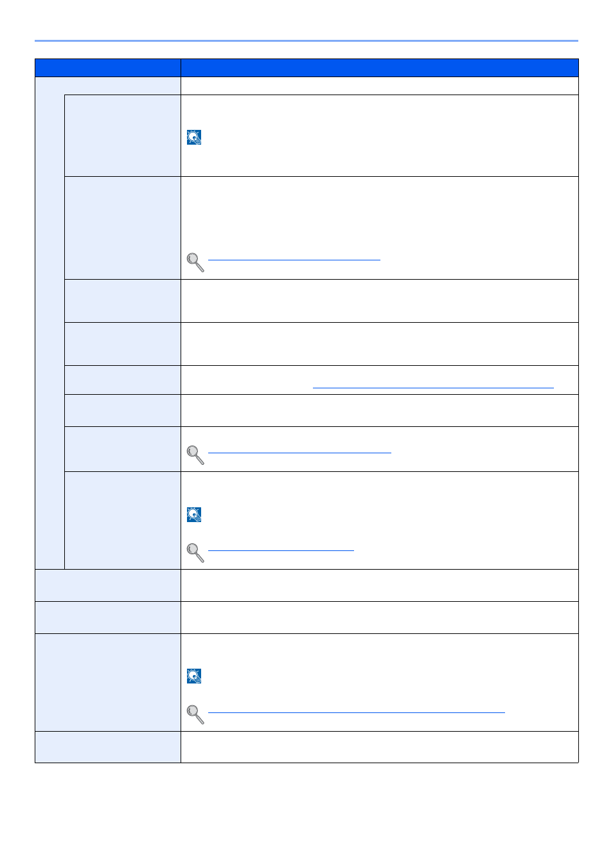
Task: Click the light-blue cell beside the first note icon
Action: tap(123, 136)
